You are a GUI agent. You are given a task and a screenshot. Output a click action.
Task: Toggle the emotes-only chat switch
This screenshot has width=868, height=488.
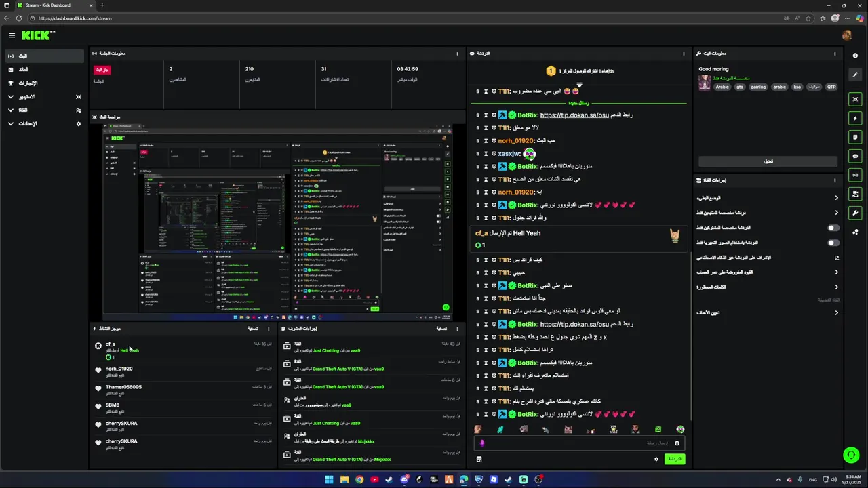(x=833, y=243)
